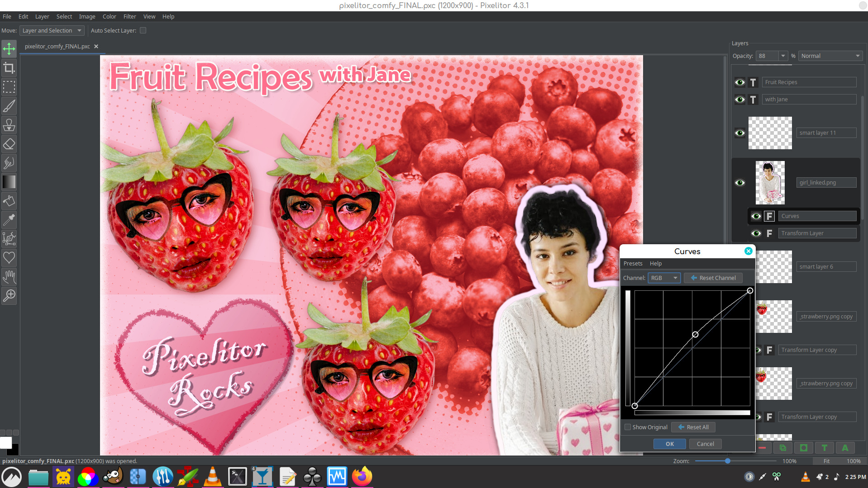Select the Hand tool
Screen dimensions: 868x488
tap(9, 276)
